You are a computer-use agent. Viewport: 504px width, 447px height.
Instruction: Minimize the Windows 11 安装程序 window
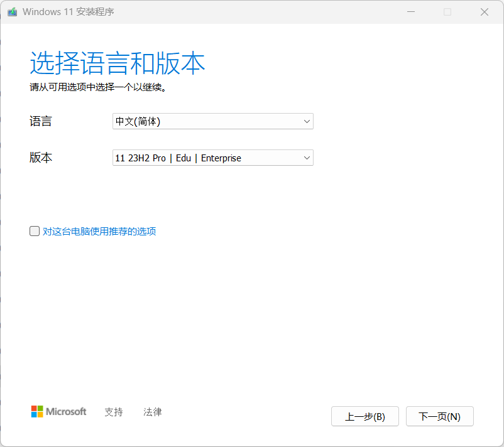[411, 12]
